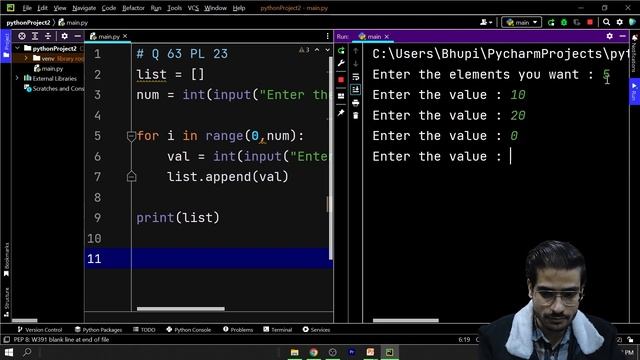
Task: Click red Stop button in top toolbar
Action: tap(590, 22)
